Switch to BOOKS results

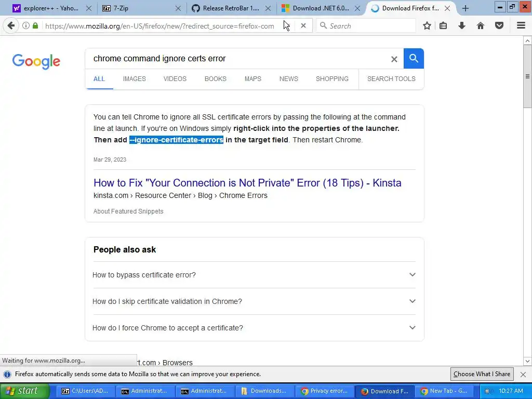point(216,79)
